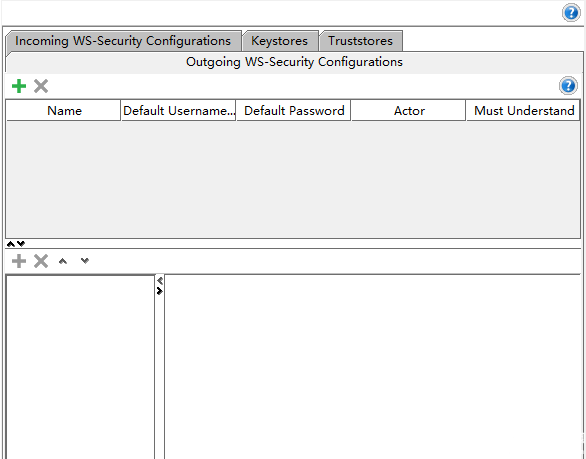
Task: Move entry down with the down arrow
Action: coord(85,261)
